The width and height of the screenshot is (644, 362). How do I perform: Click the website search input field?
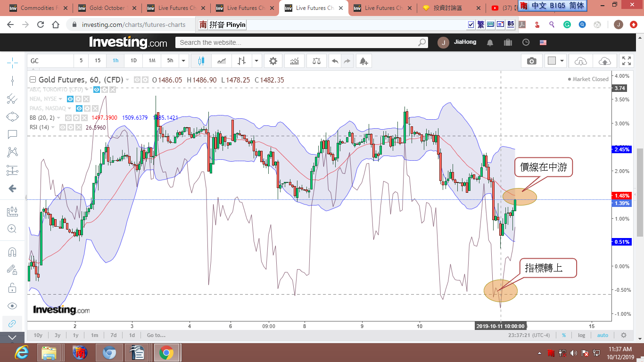(x=297, y=42)
